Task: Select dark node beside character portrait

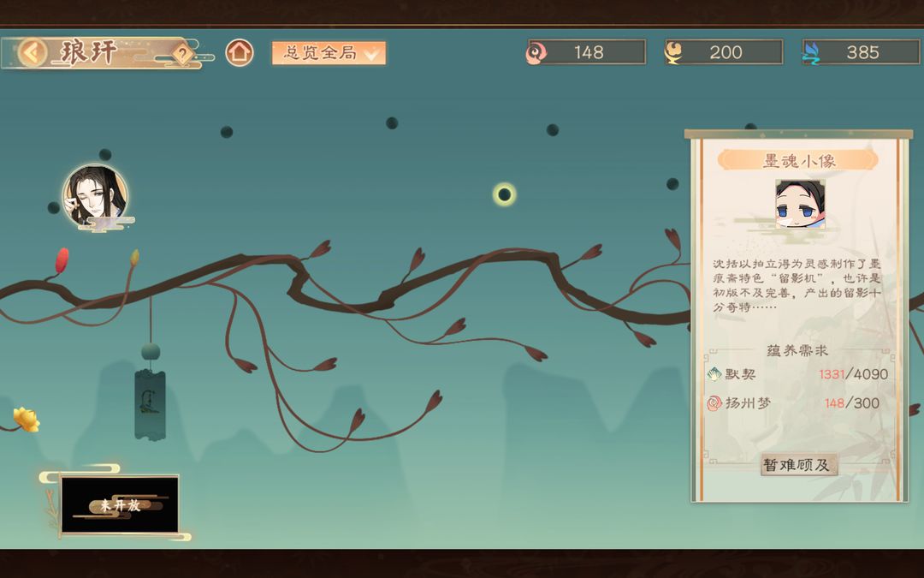Action: click(x=54, y=207)
